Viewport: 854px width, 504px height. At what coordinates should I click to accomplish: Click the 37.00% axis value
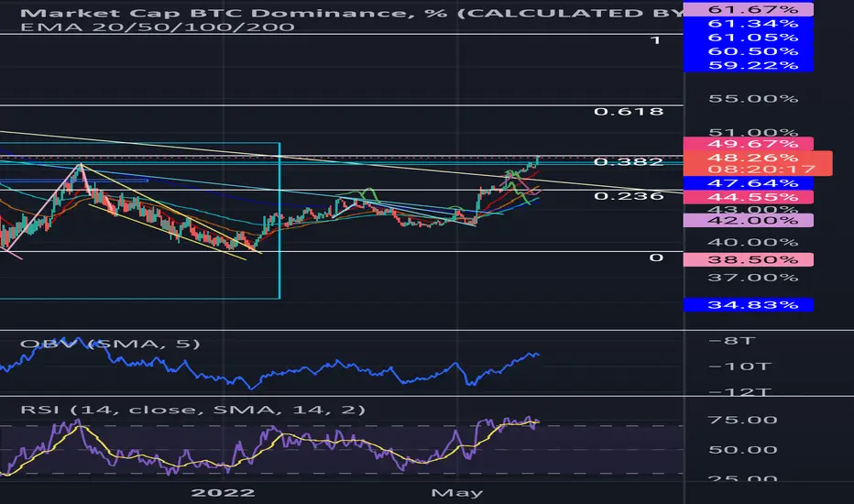(752, 278)
